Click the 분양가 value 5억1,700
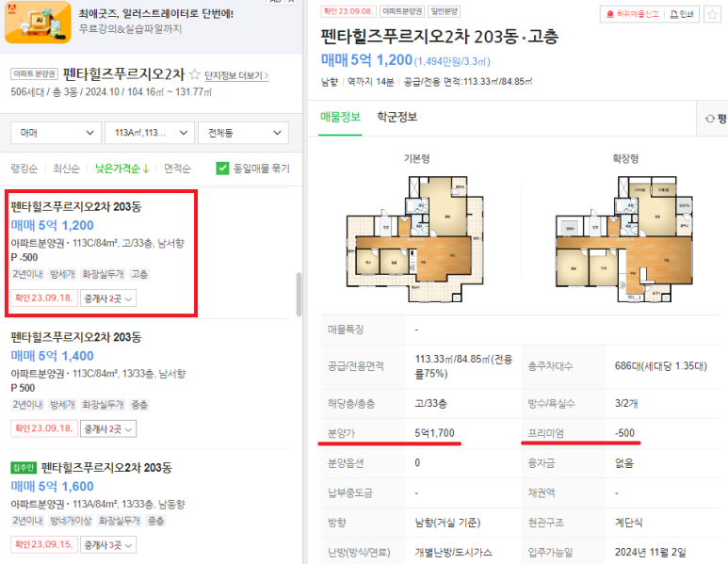The width and height of the screenshot is (728, 564). pos(434,433)
